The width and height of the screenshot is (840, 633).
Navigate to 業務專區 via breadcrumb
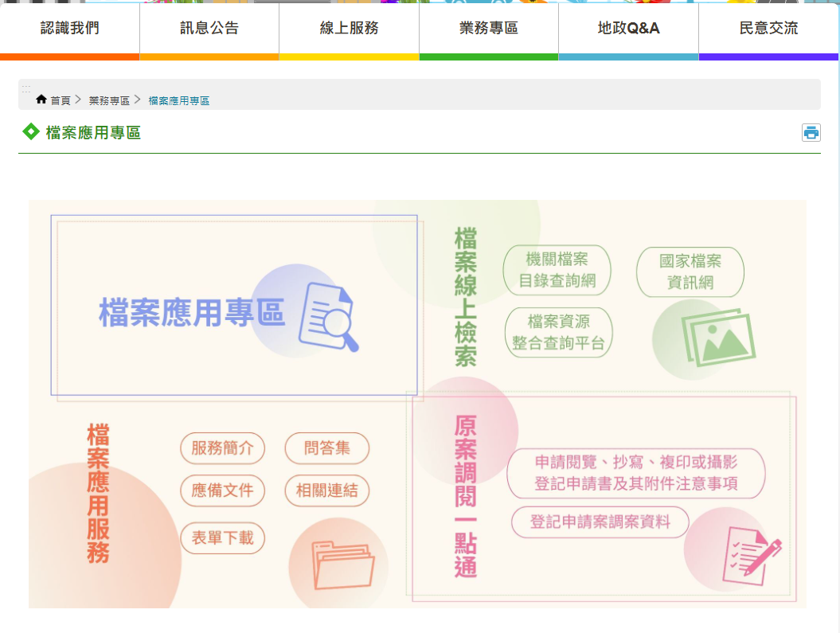tap(110, 99)
